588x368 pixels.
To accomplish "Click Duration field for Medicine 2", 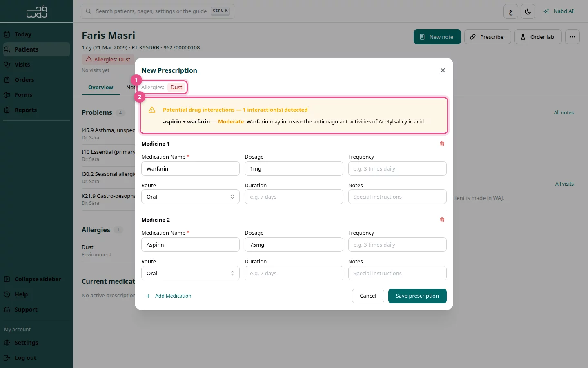I will tap(294, 273).
